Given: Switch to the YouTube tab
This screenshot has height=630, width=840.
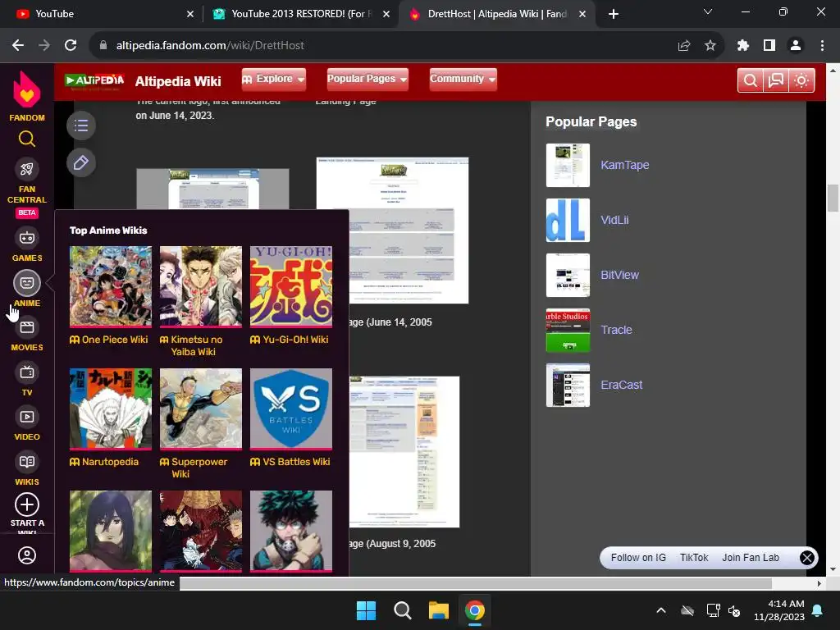Looking at the screenshot, I should (102, 14).
